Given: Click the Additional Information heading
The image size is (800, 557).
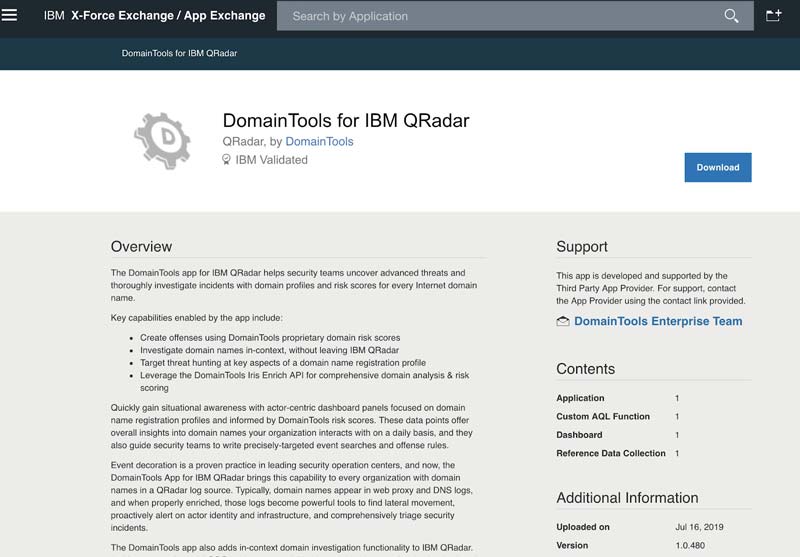Looking at the screenshot, I should click(628, 498).
